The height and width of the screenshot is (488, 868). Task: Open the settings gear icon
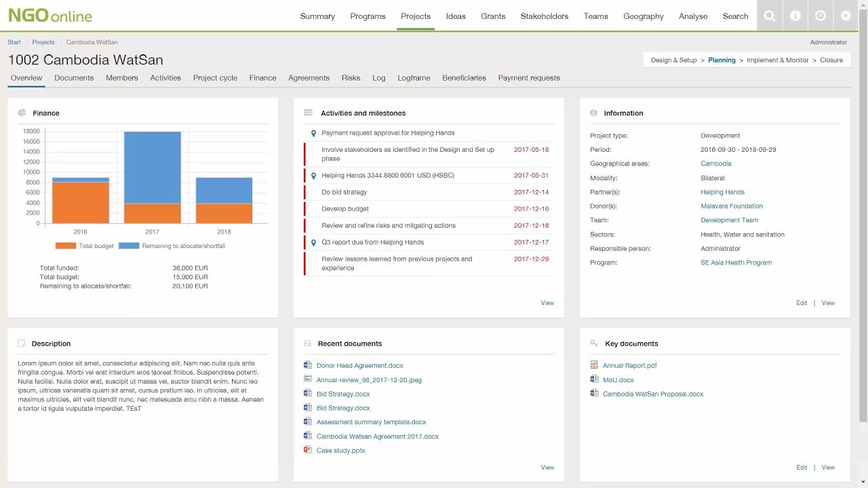846,16
